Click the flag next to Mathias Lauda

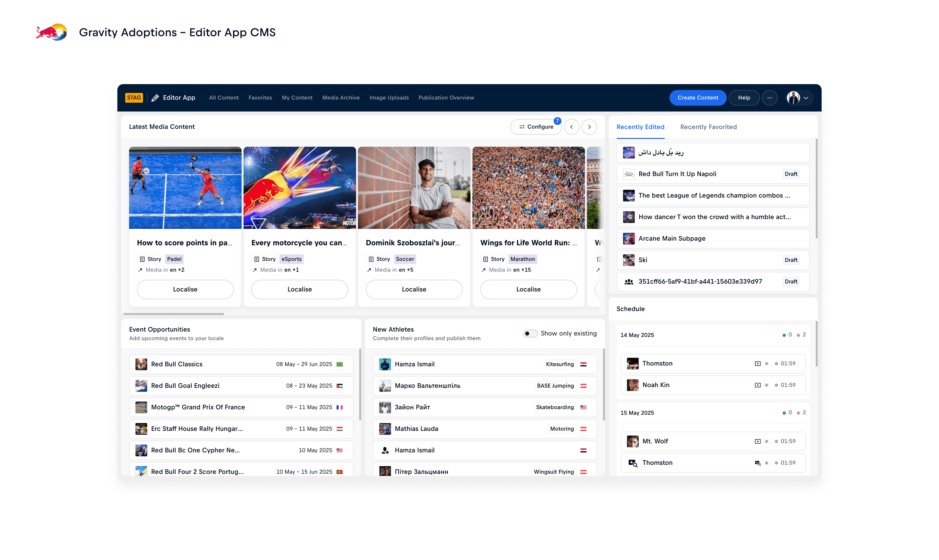(583, 429)
